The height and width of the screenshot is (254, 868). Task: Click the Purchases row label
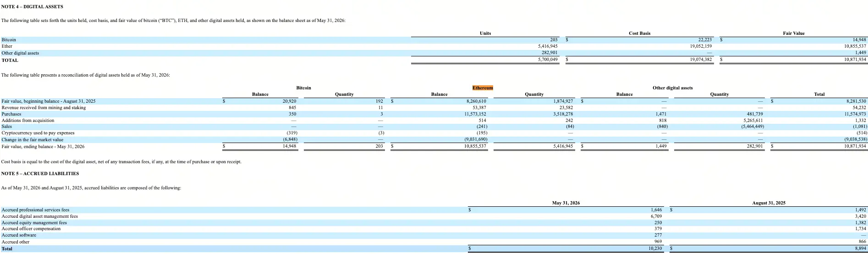[11, 114]
